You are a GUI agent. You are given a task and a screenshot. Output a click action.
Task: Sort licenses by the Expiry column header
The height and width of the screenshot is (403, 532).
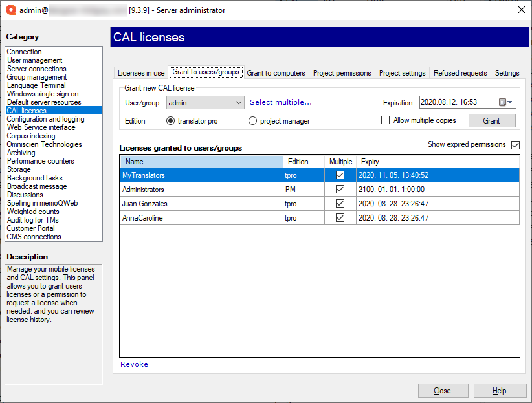tap(437, 162)
